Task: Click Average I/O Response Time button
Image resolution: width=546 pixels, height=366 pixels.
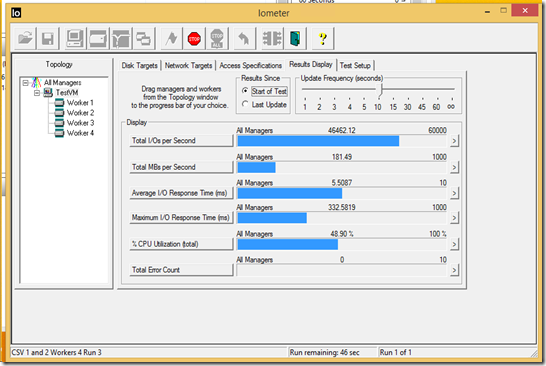Action: tap(181, 193)
